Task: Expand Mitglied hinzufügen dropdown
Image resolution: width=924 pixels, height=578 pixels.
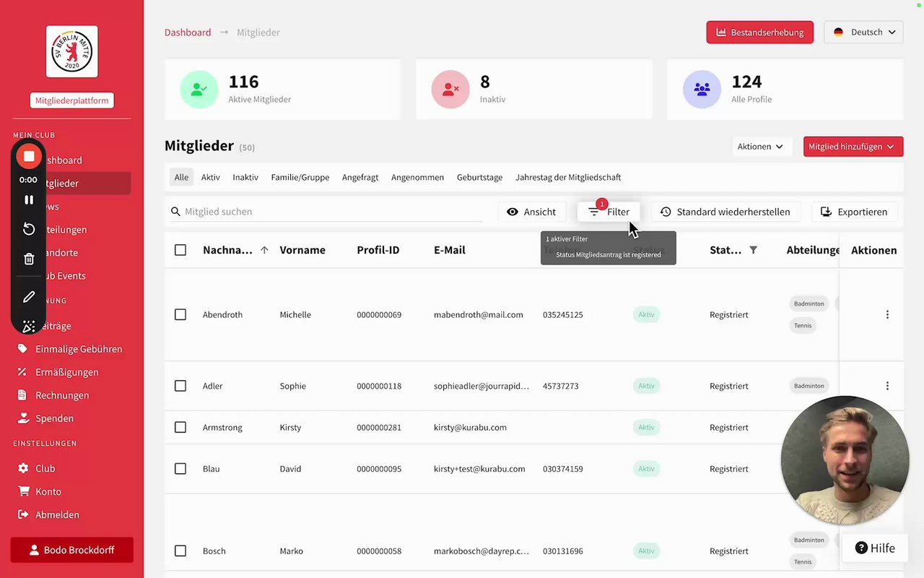Action: point(853,146)
